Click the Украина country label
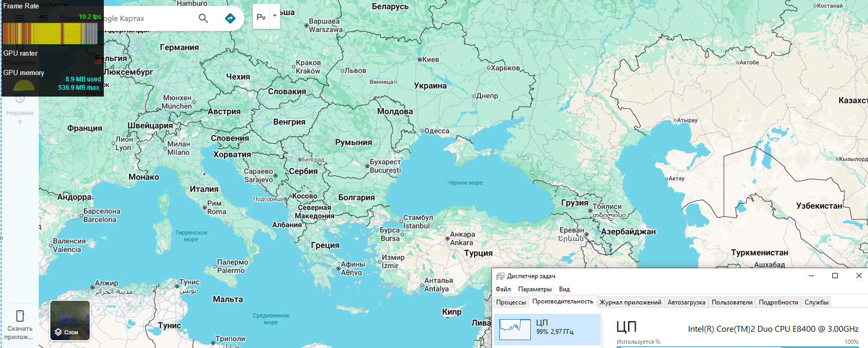 point(430,86)
